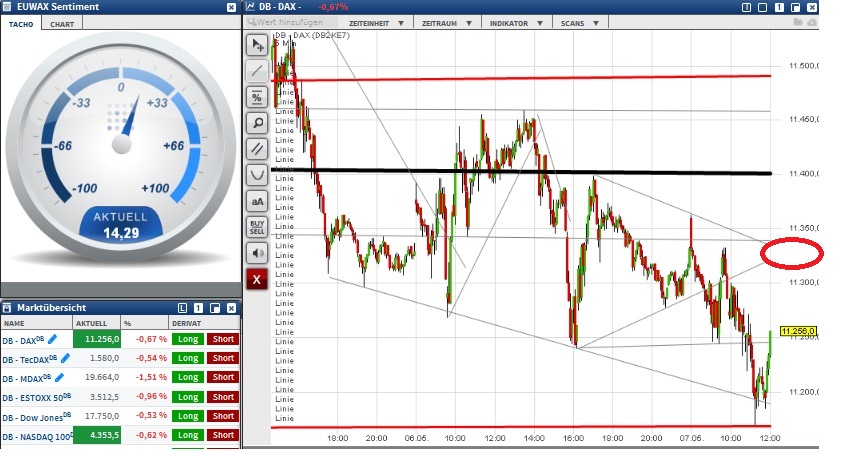Click Long for DB - ESTOXX 50
859x452 pixels.
point(188,397)
